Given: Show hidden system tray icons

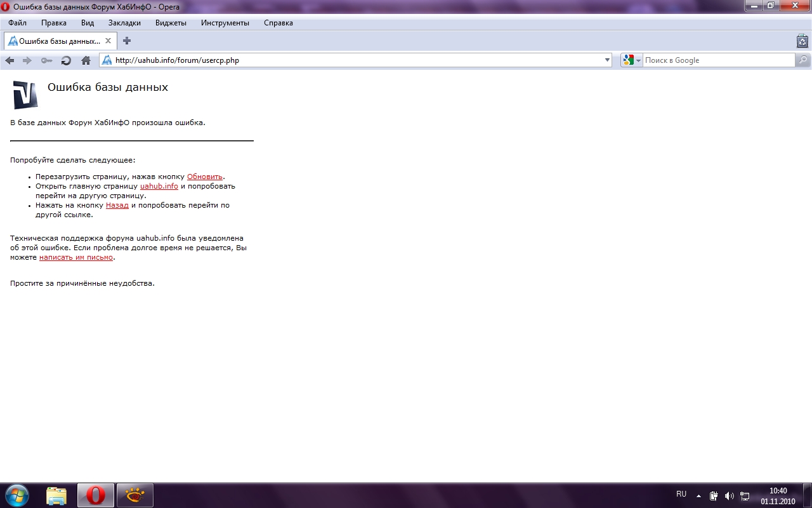Looking at the screenshot, I should point(698,496).
